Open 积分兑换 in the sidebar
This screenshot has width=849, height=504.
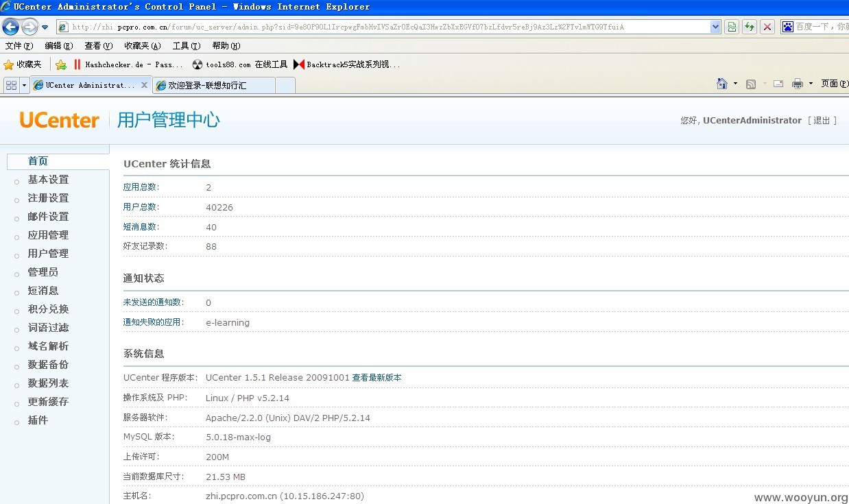coord(48,309)
